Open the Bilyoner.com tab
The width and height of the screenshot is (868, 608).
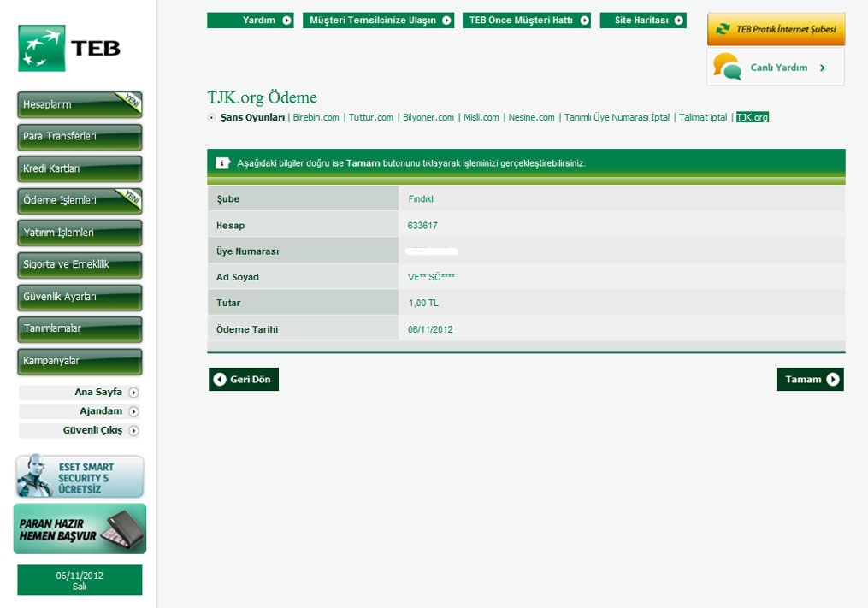[x=428, y=117]
